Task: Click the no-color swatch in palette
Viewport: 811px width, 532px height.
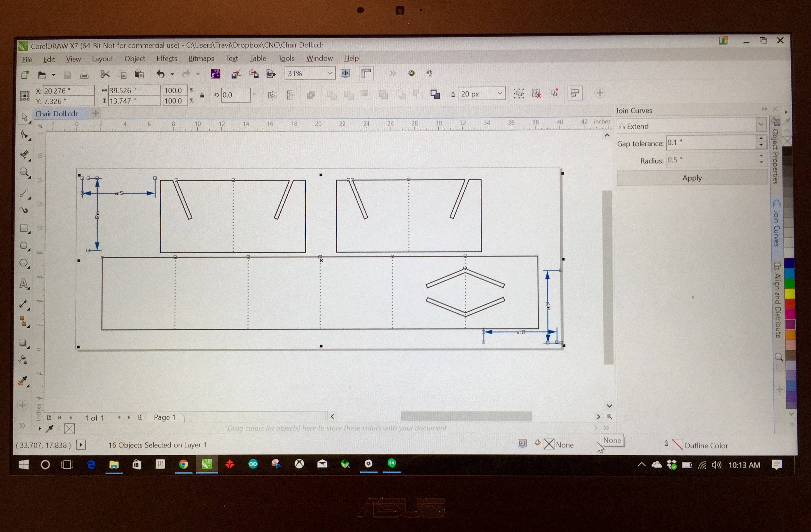Action: 787,141
